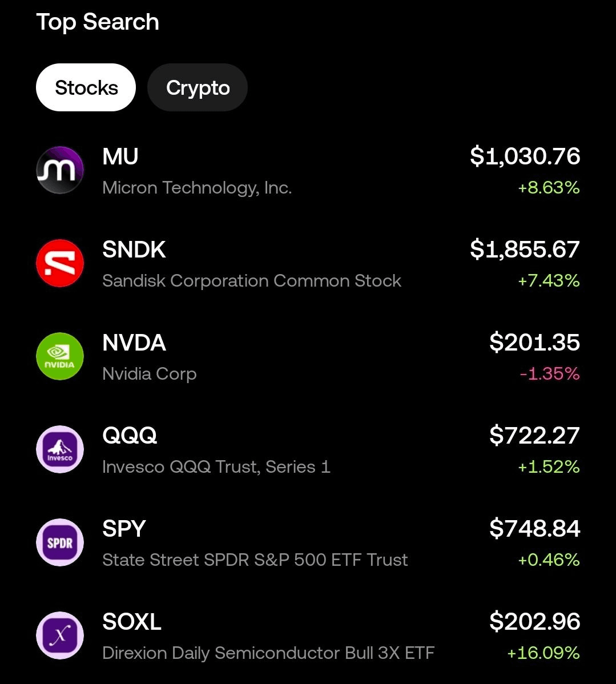Click Nvidia's -1.35% change value

[550, 374]
